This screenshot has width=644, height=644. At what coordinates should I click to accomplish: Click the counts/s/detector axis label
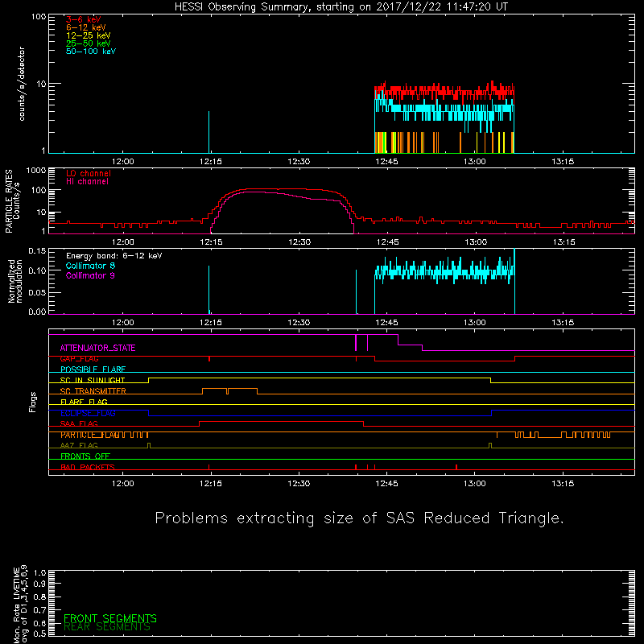pos(22,84)
